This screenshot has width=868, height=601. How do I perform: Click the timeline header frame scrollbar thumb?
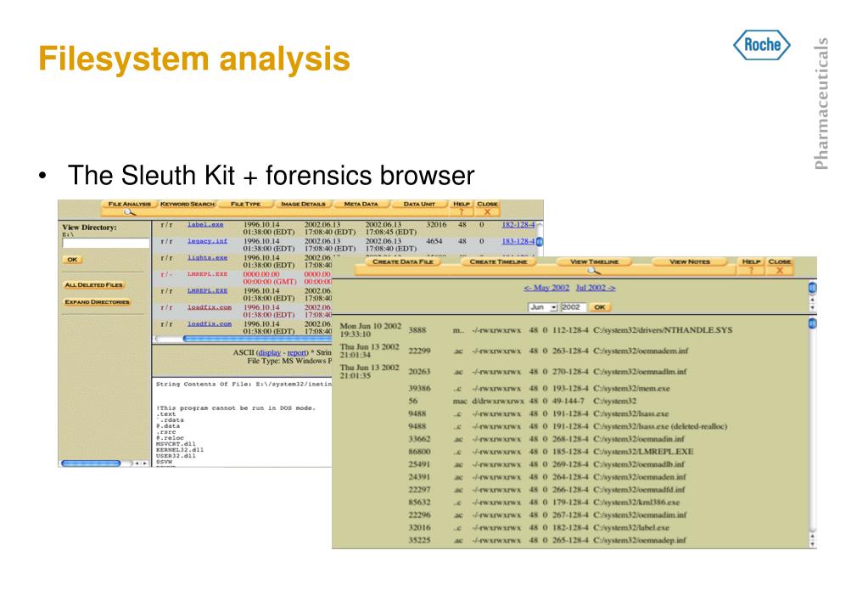(x=812, y=288)
